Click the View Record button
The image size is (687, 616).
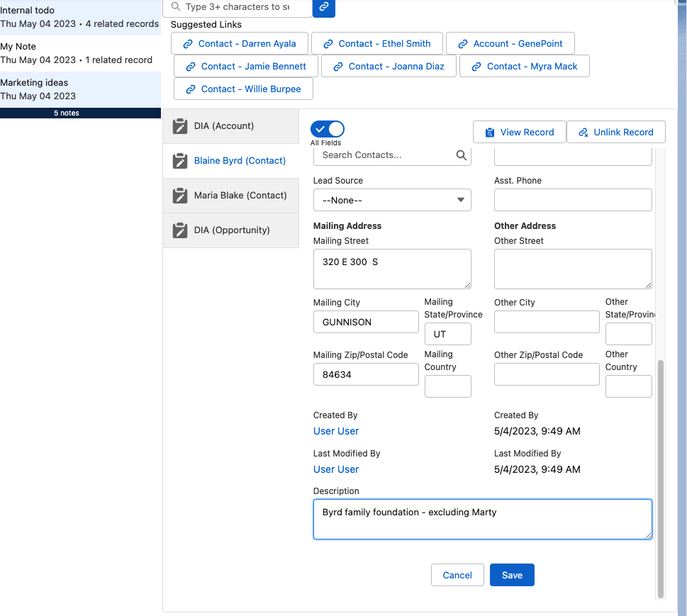519,133
